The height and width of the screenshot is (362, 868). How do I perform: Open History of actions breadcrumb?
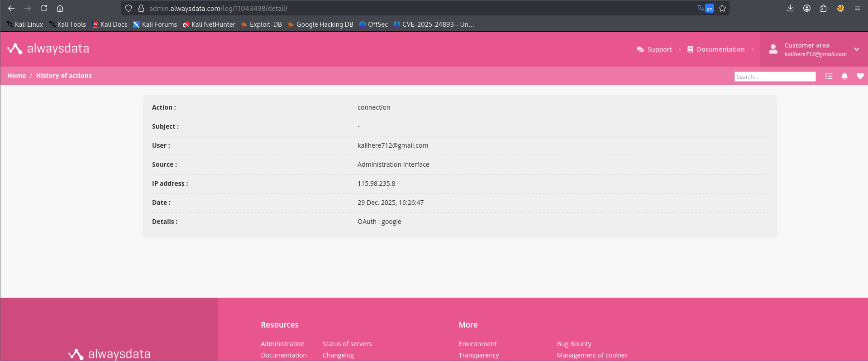pyautogui.click(x=64, y=76)
